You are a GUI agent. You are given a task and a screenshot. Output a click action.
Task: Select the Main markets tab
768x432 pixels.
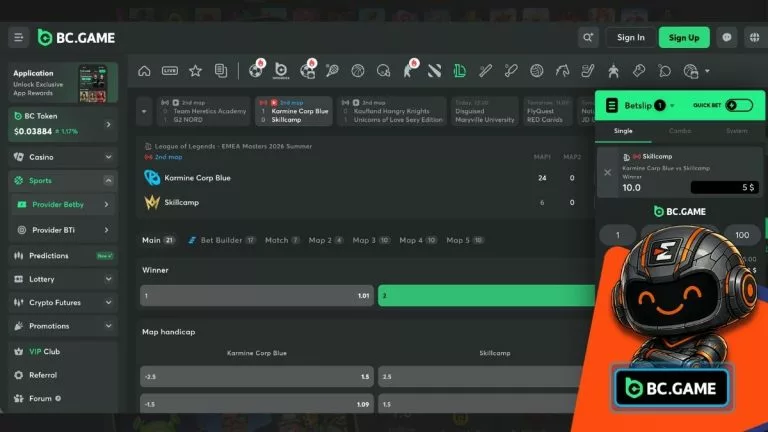(x=158, y=240)
